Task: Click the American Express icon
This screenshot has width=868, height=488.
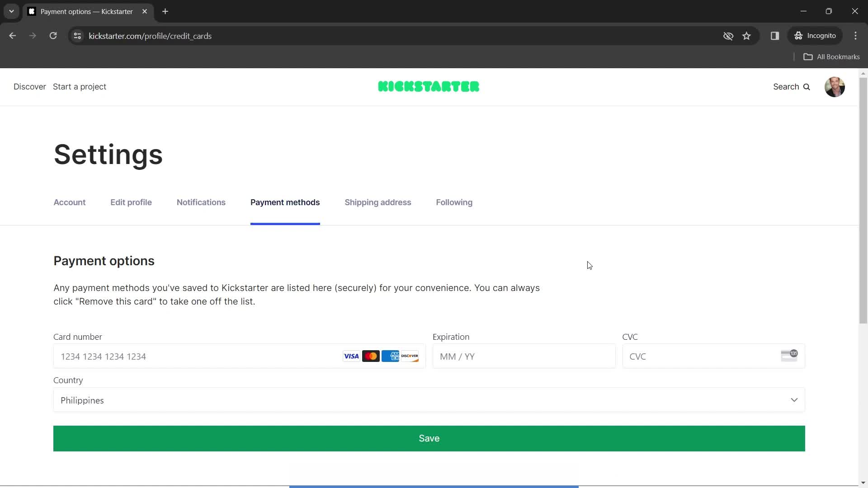Action: click(x=391, y=356)
